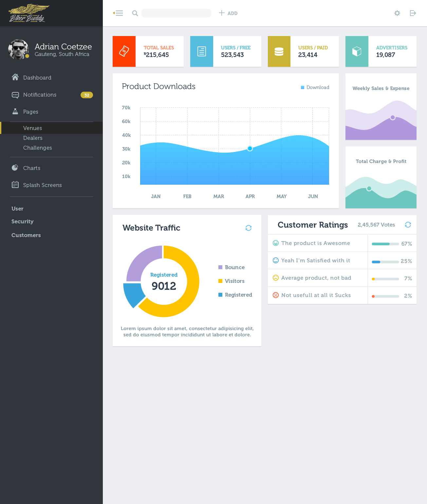Open Dashboard from the sidebar
Screen dimensions: 427x504
(37, 78)
